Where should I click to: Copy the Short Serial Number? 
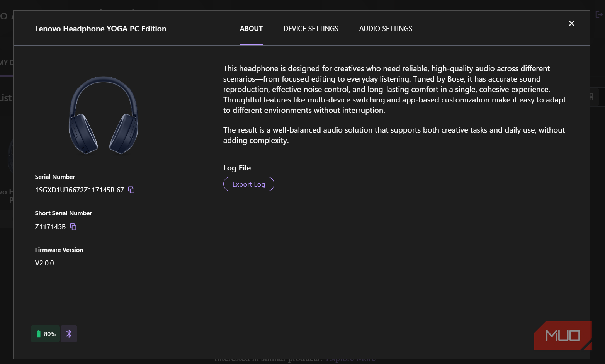73,226
